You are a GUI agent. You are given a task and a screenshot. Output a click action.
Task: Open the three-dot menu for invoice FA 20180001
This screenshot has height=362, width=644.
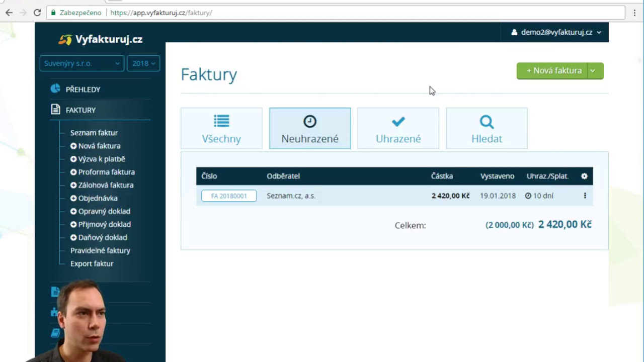tap(585, 196)
